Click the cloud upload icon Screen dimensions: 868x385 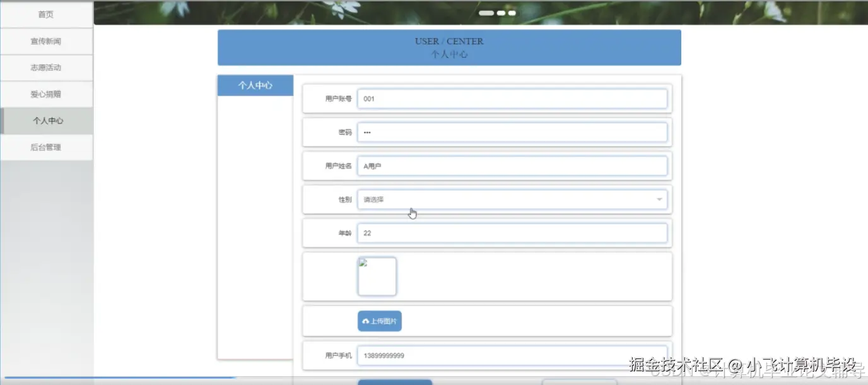pos(366,321)
